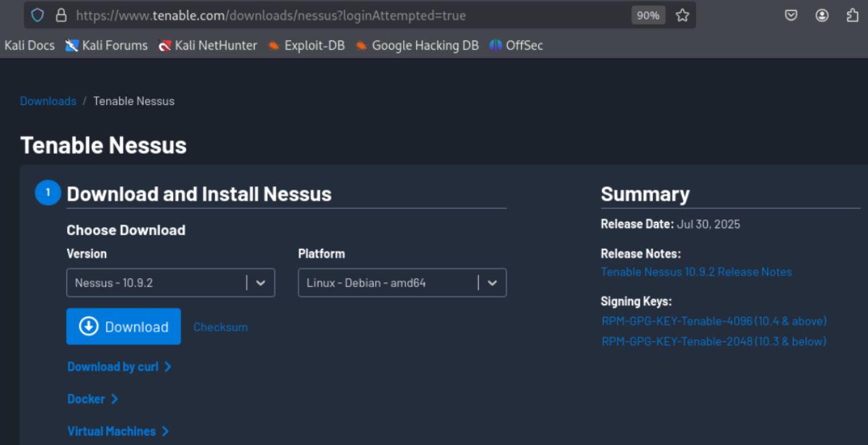
Task: Open the Firefox account profile icon
Action: 822,15
